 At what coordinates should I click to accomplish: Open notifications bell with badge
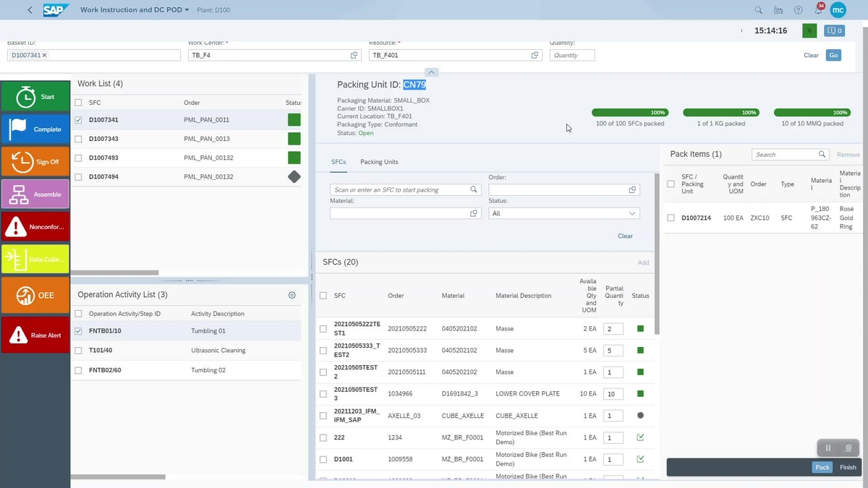pyautogui.click(x=818, y=11)
